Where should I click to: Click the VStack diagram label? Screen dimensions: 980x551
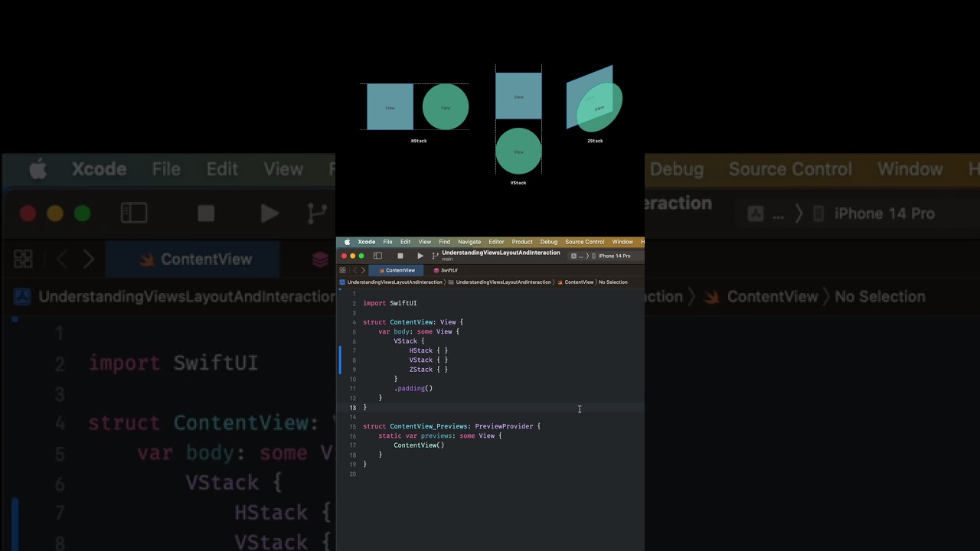(518, 183)
